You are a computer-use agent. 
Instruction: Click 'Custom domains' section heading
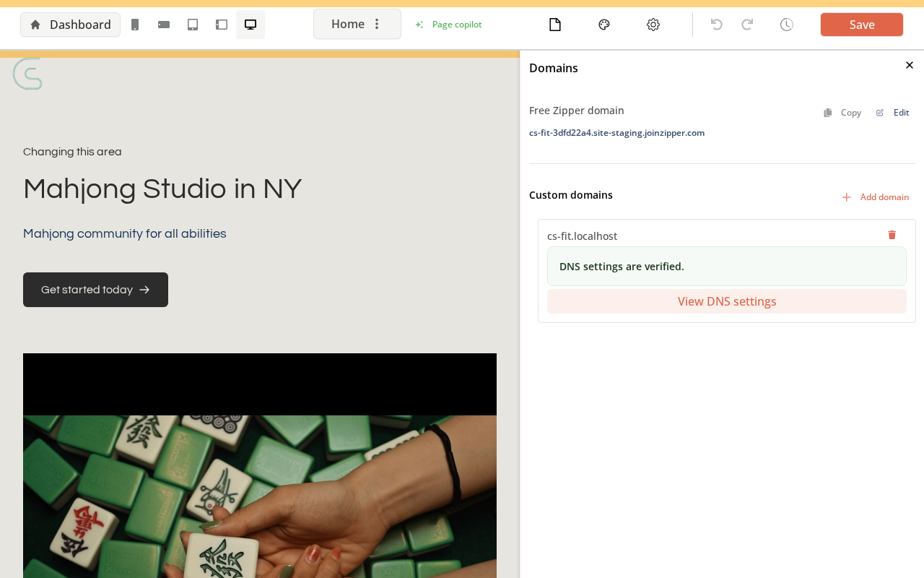(x=571, y=195)
